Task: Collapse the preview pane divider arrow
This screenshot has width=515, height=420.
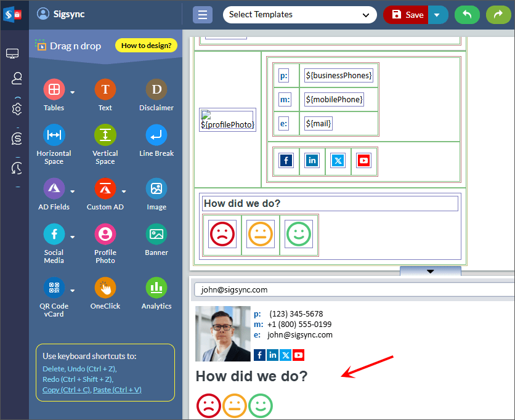Action: click(430, 271)
